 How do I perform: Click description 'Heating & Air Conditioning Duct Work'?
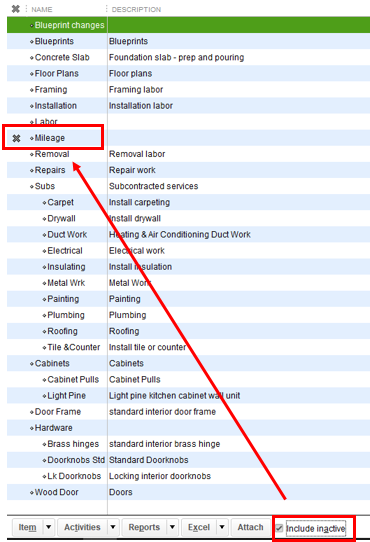(180, 235)
